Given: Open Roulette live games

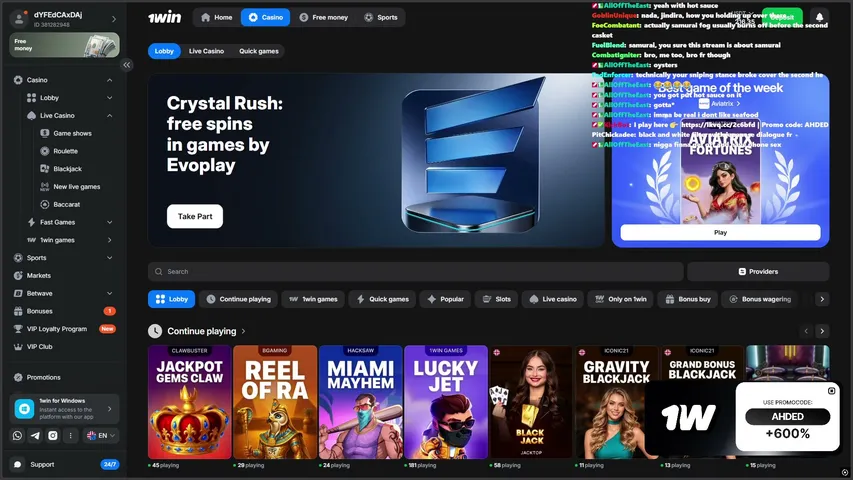Looking at the screenshot, I should tap(65, 151).
